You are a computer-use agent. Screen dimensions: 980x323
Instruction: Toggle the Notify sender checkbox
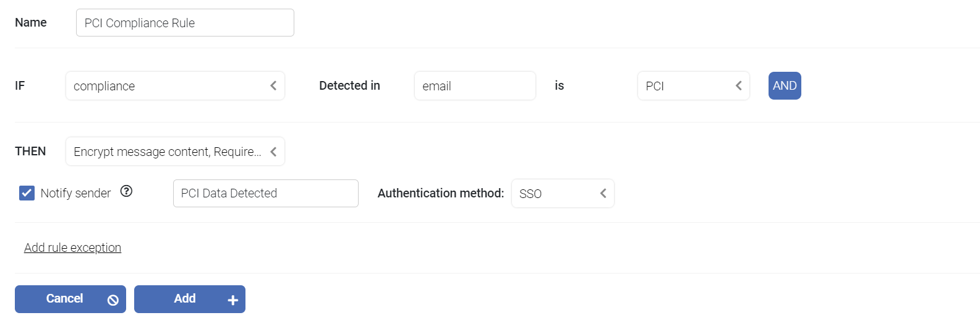click(27, 193)
